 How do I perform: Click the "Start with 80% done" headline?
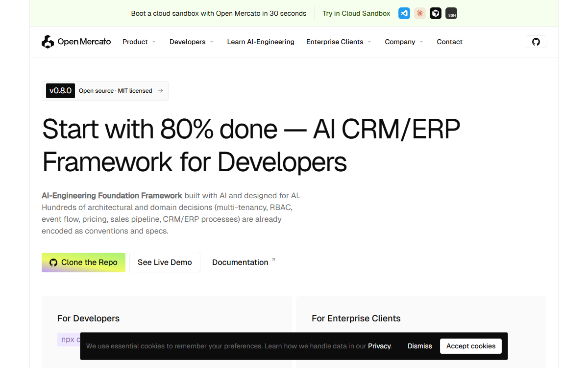(x=251, y=145)
